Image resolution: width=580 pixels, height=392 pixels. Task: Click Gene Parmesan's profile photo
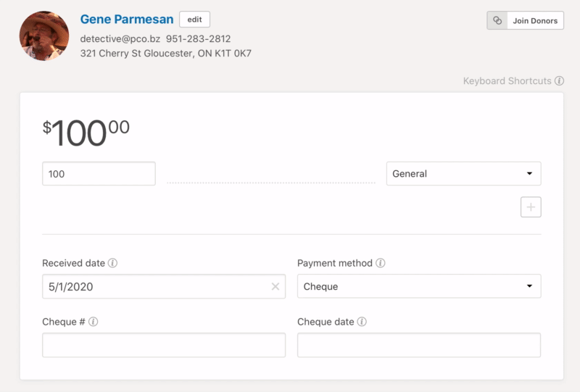click(44, 36)
